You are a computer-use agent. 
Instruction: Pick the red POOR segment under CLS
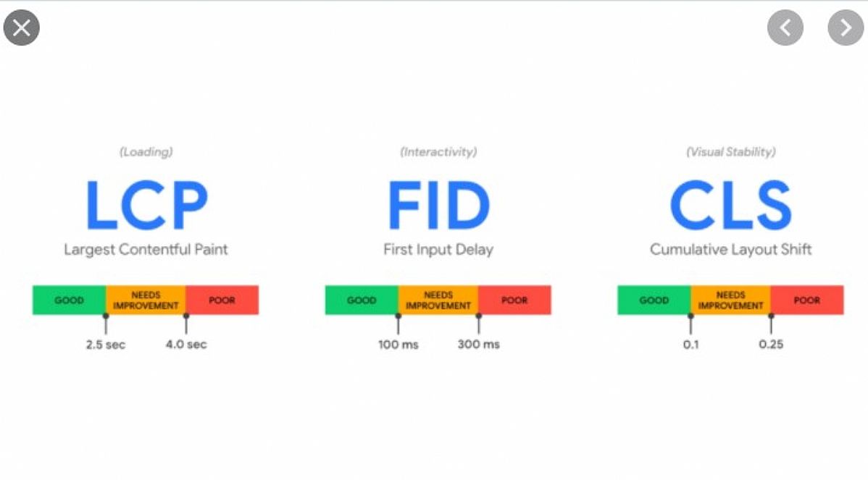coord(807,300)
